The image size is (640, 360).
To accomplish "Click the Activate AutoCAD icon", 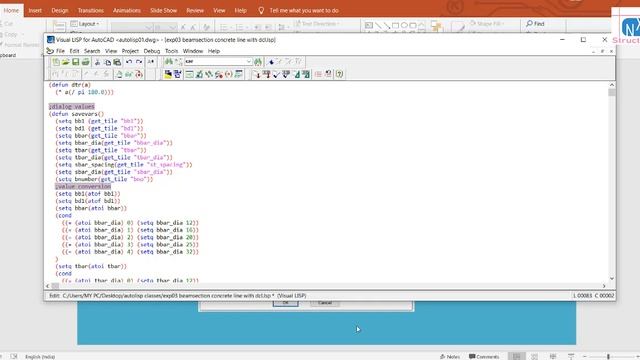I will pos(168,74).
